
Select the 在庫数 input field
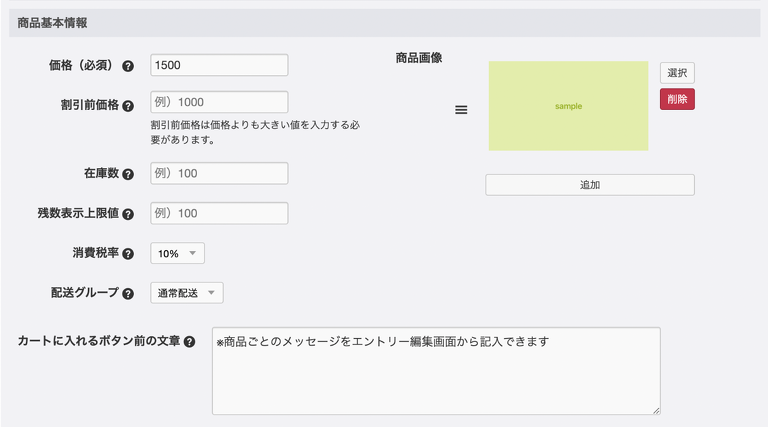coord(219,173)
